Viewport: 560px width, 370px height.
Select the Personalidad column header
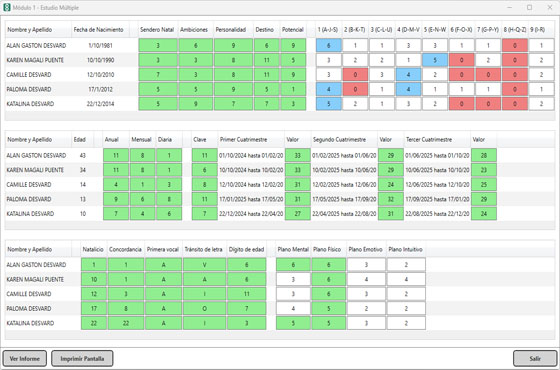pos(233,30)
